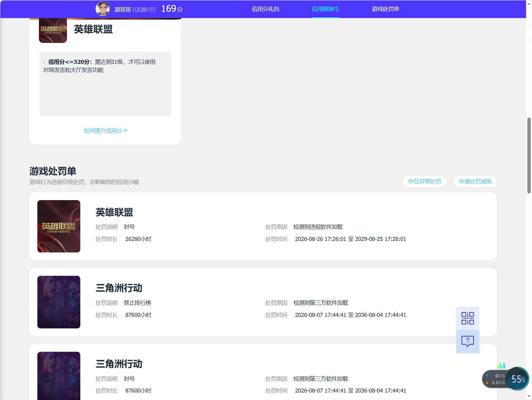Switch to the 游戏处罚单 tab
532x400 pixels.
pos(385,9)
